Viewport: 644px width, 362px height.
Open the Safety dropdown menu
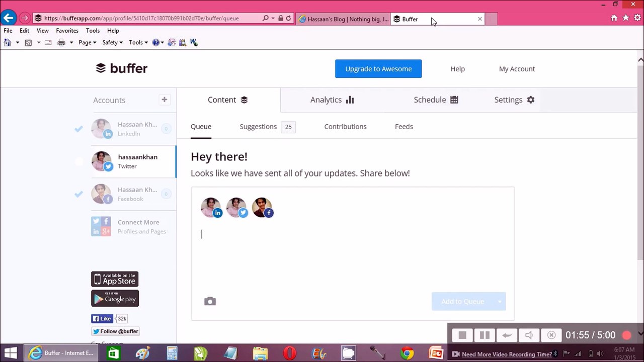coord(112,43)
